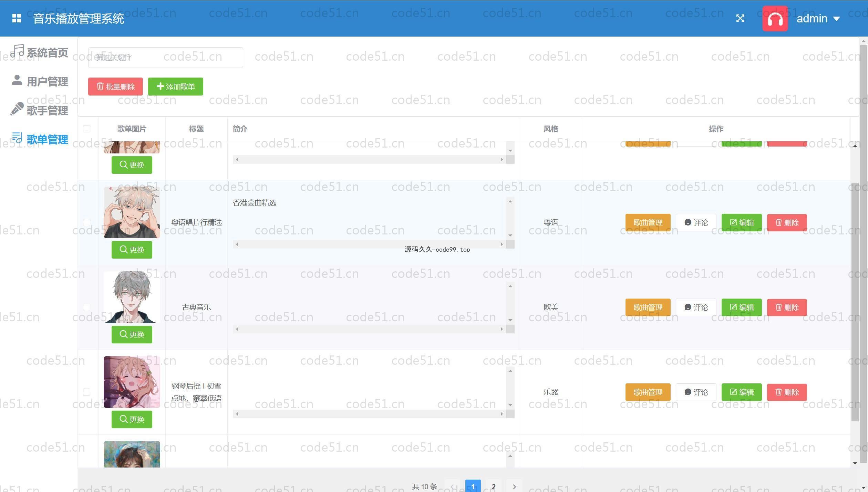Image resolution: width=868 pixels, height=492 pixels.
Task: Open 用户管理 in the sidebar
Action: tap(39, 81)
